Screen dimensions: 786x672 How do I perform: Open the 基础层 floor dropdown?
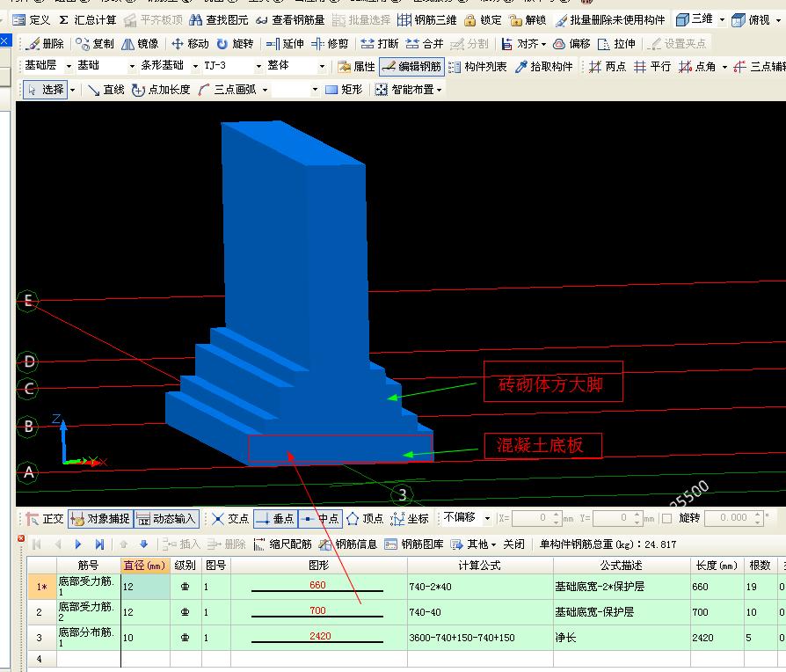click(69, 66)
